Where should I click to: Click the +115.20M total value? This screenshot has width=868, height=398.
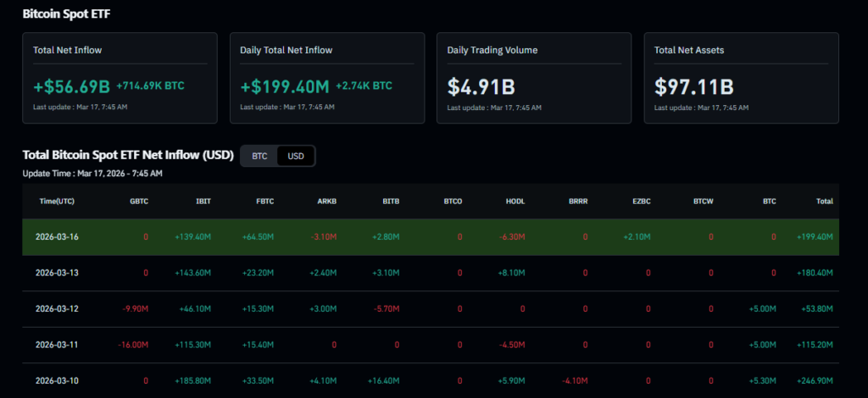815,345
